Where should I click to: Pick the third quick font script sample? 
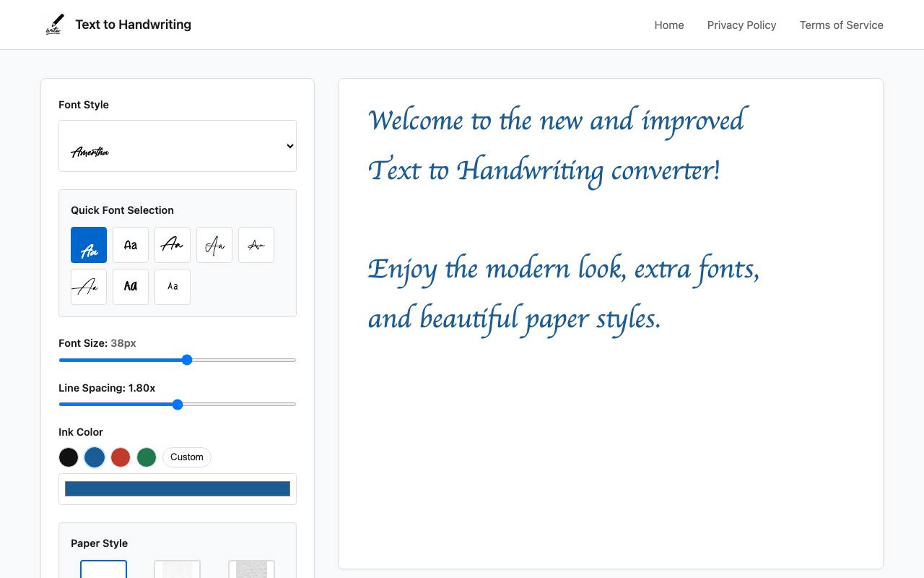click(173, 245)
